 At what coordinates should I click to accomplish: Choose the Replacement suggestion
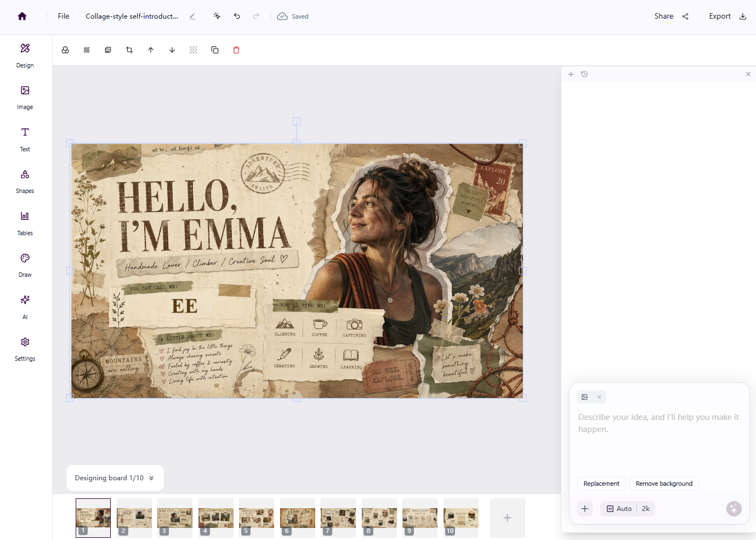point(601,484)
